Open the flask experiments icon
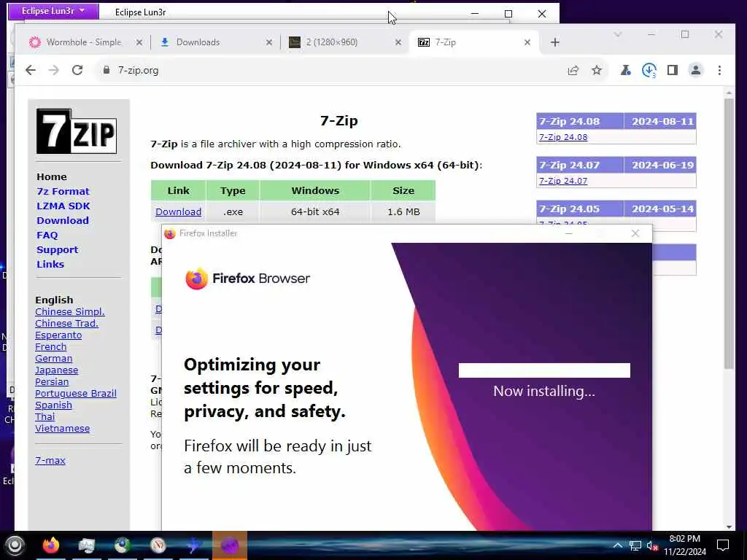The height and width of the screenshot is (560, 747). coord(625,71)
